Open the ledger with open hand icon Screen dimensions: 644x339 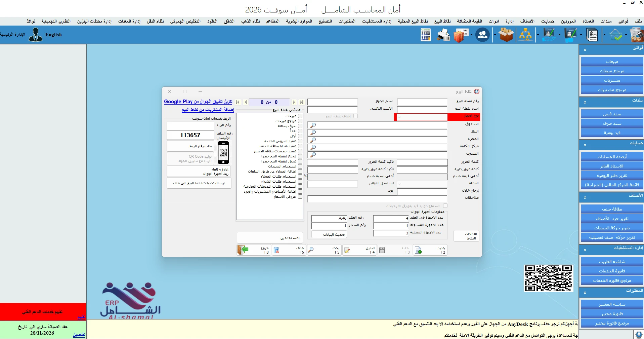(x=549, y=35)
